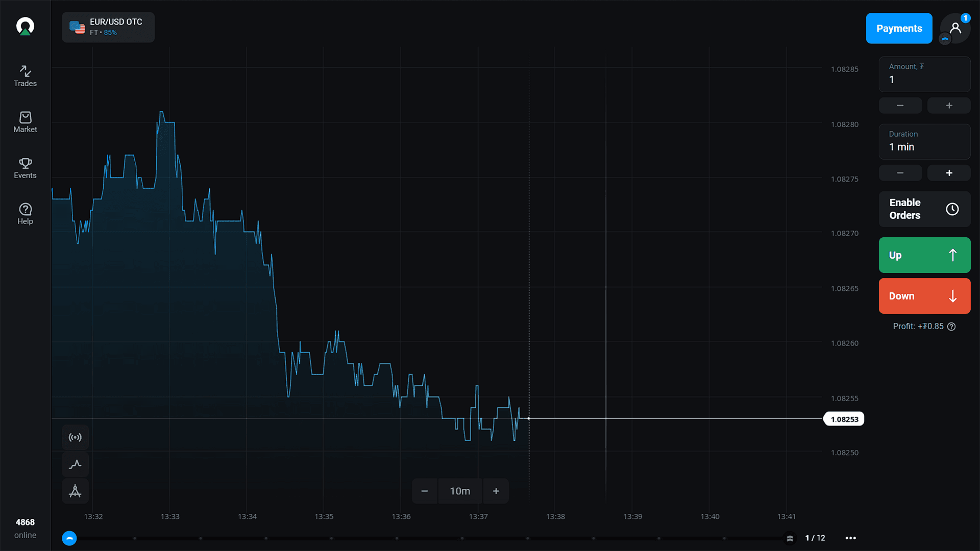This screenshot has width=980, height=551.
Task: Click the 1.08270 price axis label
Action: pos(844,233)
